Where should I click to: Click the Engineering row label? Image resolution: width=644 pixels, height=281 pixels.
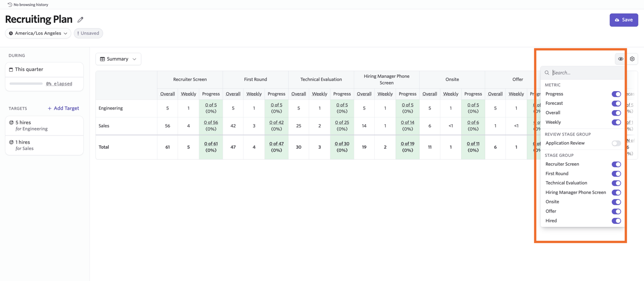click(111, 108)
